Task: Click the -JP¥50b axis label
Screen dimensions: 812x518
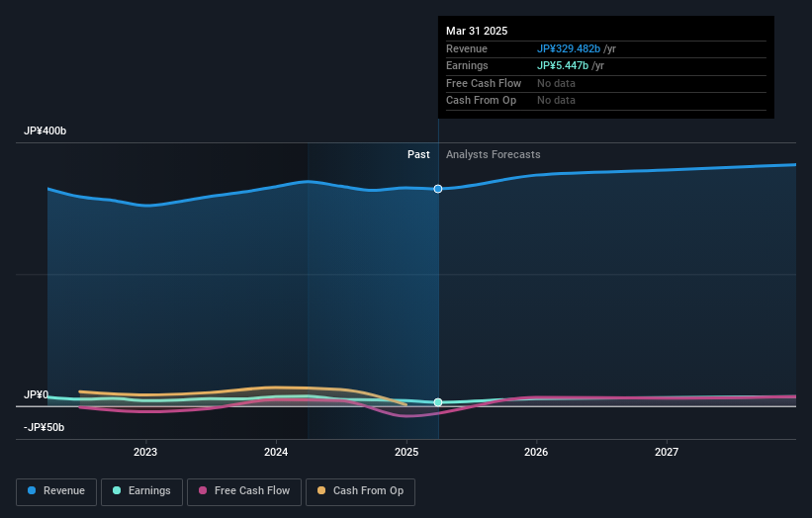Action: [x=45, y=427]
